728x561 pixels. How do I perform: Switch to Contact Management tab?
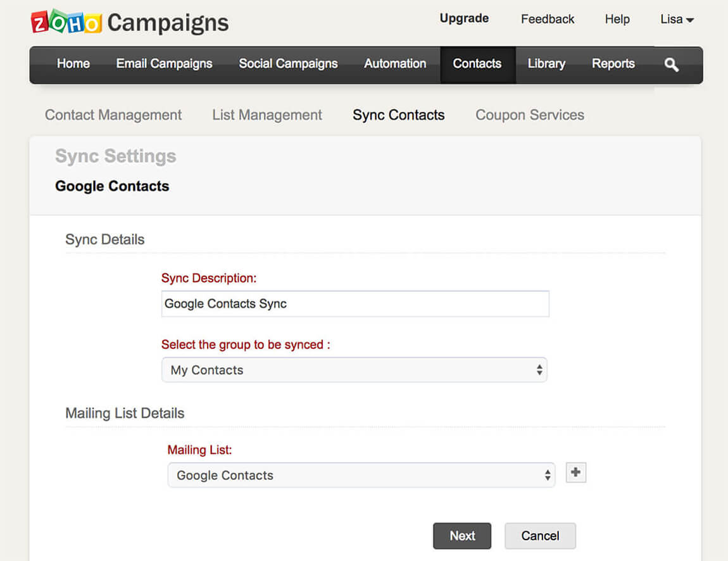coord(113,115)
